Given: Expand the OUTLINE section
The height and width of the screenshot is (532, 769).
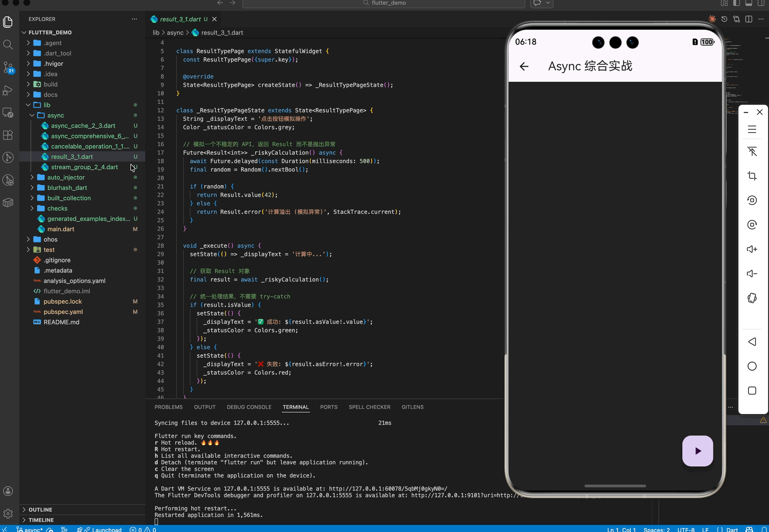Looking at the screenshot, I should [x=82, y=509].
